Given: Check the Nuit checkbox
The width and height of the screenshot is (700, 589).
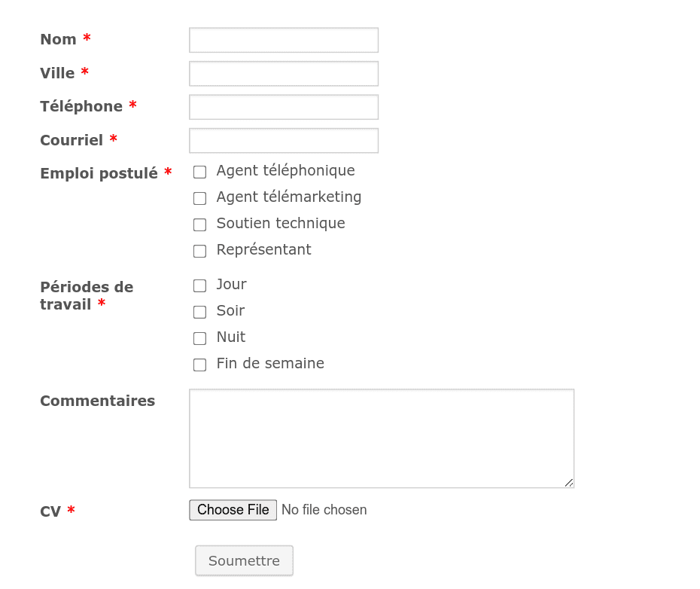Looking at the screenshot, I should coord(199,338).
